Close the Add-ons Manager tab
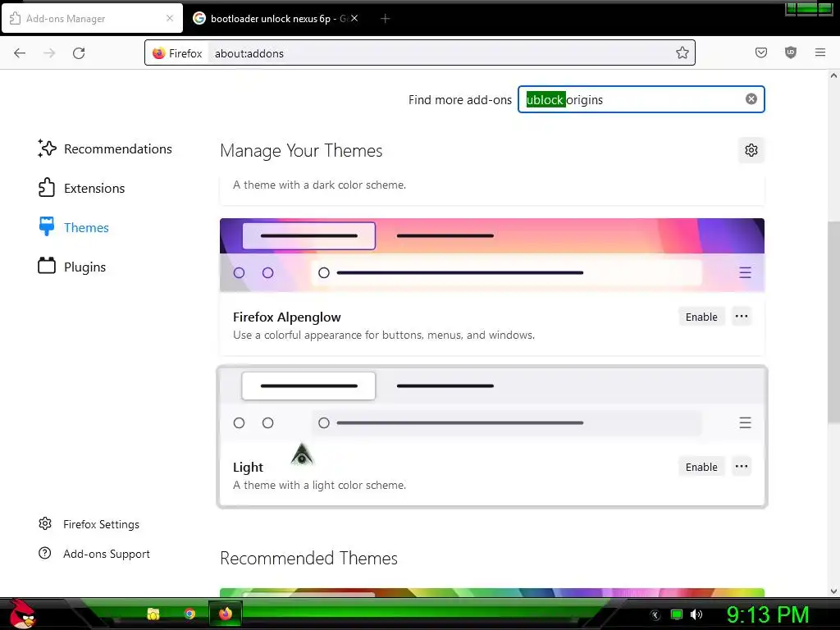840x630 pixels. point(170,18)
